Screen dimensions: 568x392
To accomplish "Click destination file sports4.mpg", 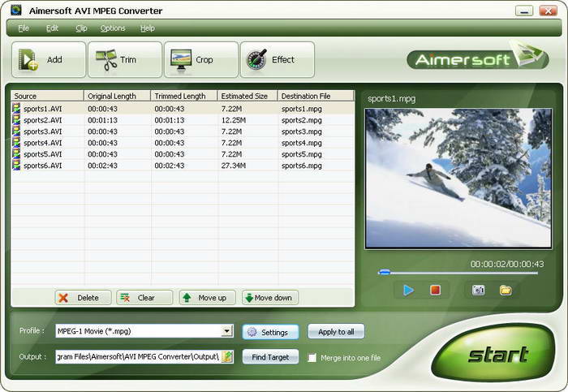I will coord(302,143).
